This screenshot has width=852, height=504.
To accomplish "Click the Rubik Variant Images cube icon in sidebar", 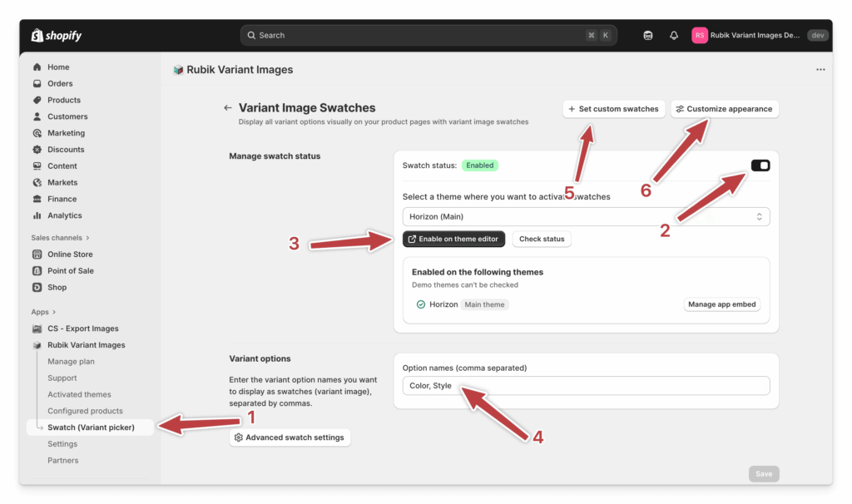I will (37, 345).
